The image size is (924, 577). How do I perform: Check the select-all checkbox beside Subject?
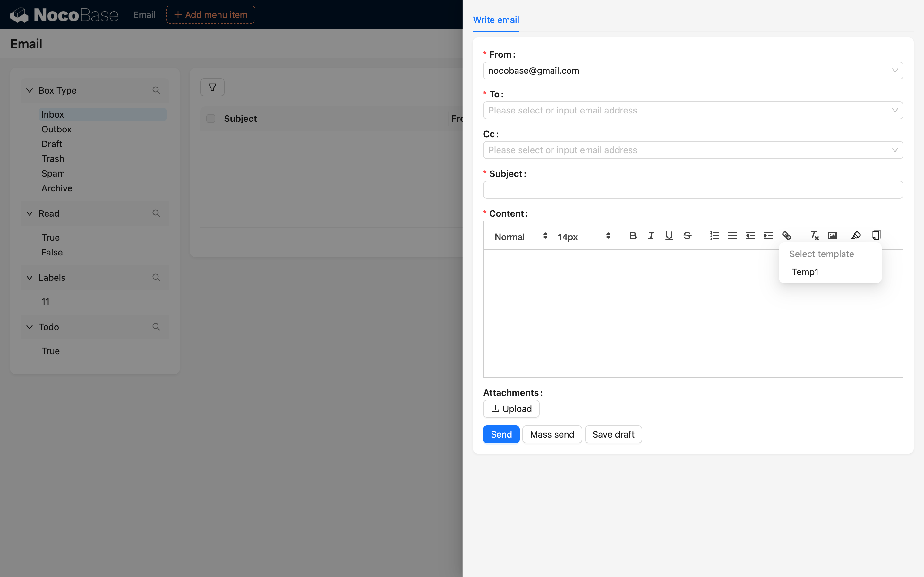pyautogui.click(x=211, y=119)
